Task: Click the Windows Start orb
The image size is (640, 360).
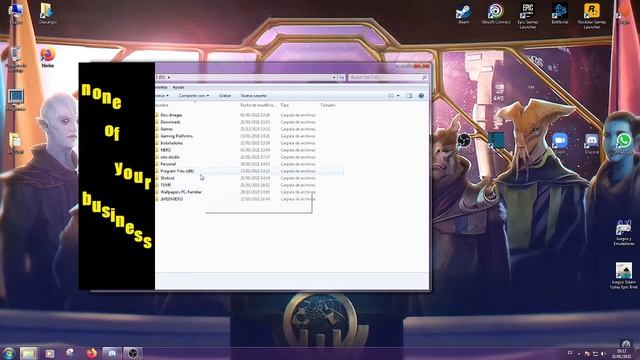Action: [9, 353]
